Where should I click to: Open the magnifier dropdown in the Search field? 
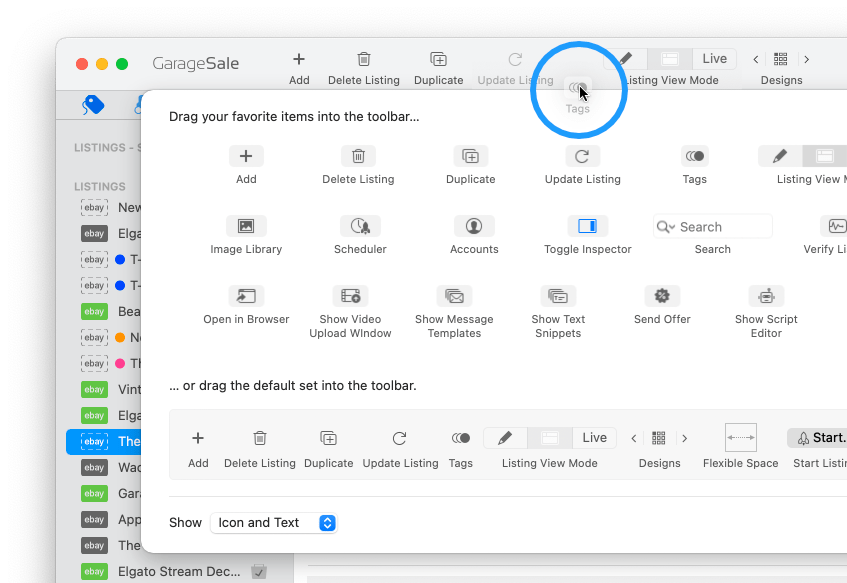point(666,227)
